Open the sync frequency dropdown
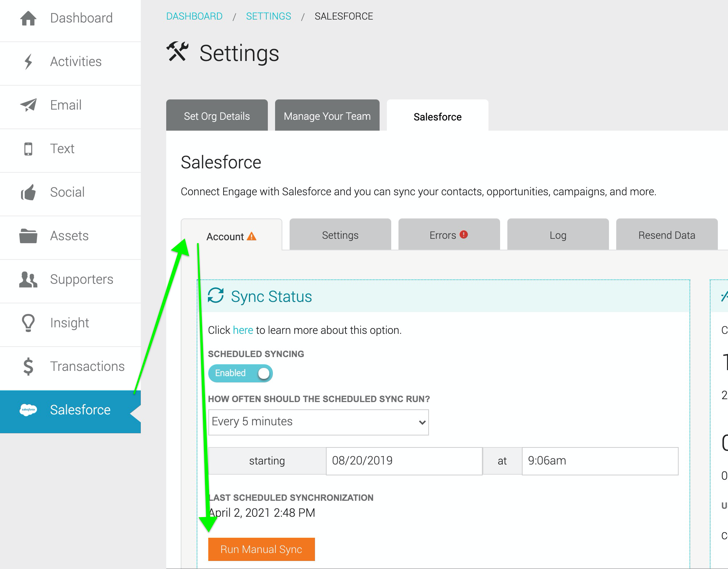 [319, 422]
